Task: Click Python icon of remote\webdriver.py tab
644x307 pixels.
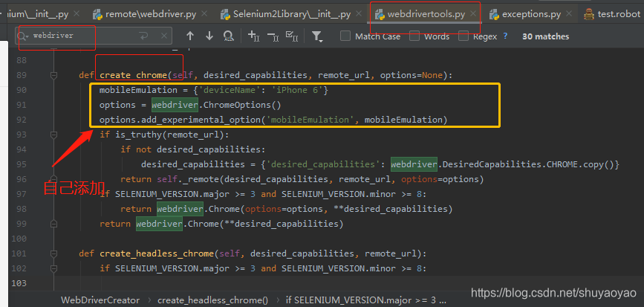Action: pyautogui.click(x=98, y=14)
